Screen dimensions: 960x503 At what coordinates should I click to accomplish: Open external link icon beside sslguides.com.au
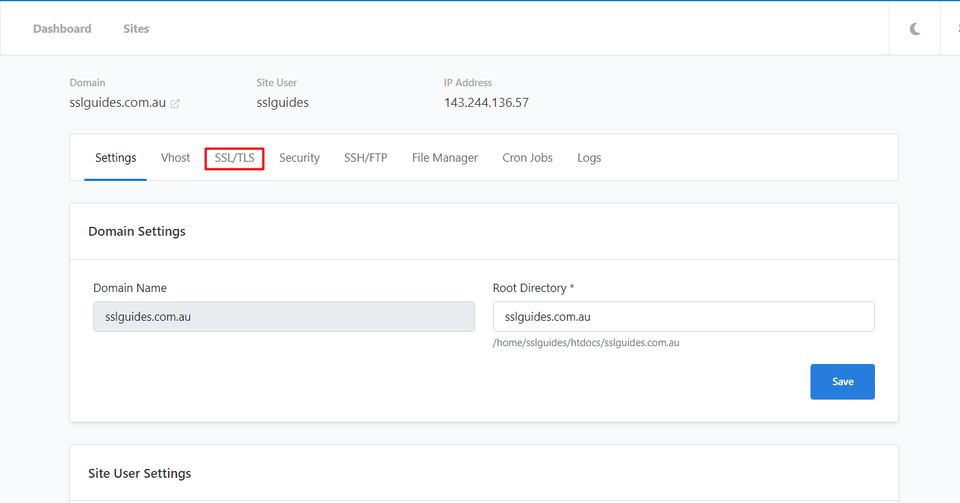pyautogui.click(x=175, y=103)
